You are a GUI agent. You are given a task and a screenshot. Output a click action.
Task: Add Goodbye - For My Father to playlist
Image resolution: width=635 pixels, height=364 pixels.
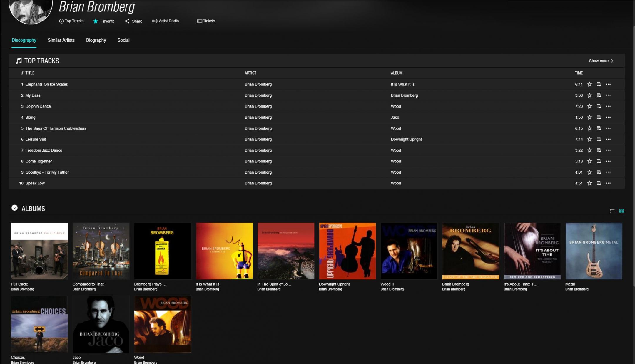point(599,172)
